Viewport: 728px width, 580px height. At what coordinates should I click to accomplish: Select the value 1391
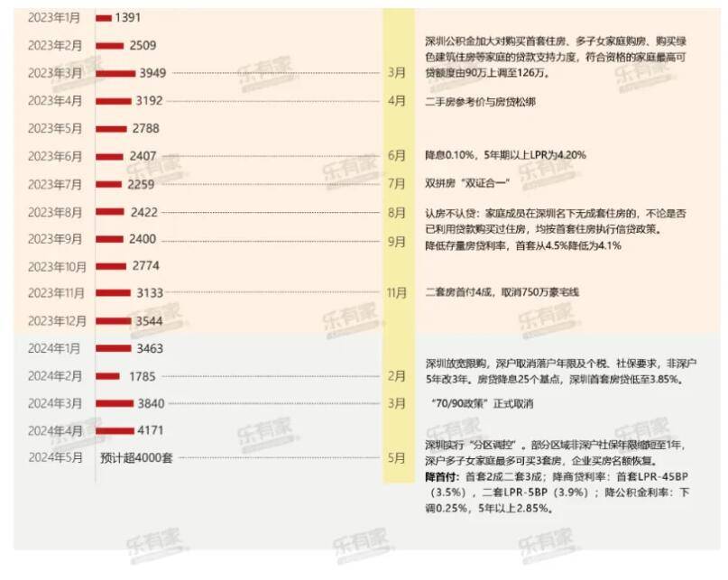coord(128,18)
